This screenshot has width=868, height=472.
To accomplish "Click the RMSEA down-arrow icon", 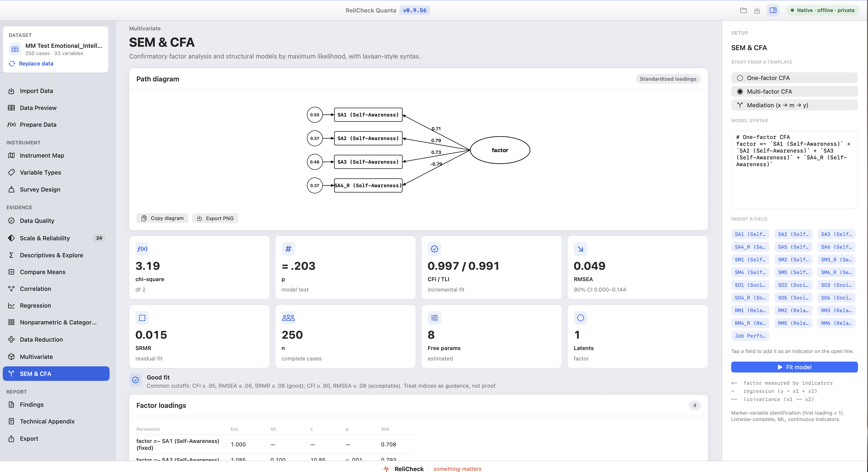I will 580,249.
